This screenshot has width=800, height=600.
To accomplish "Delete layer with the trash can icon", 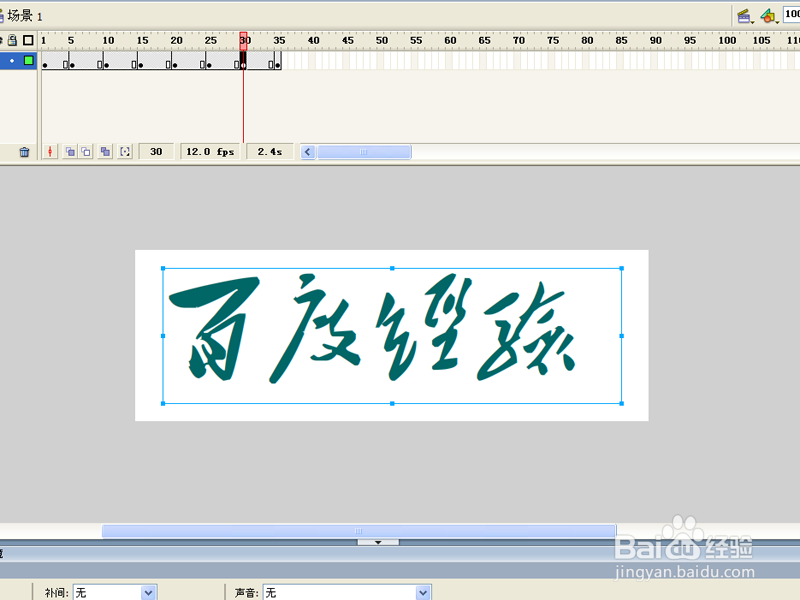I will pyautogui.click(x=24, y=152).
